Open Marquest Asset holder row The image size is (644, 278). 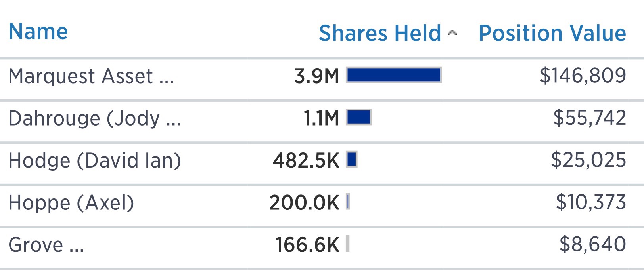coord(91,76)
